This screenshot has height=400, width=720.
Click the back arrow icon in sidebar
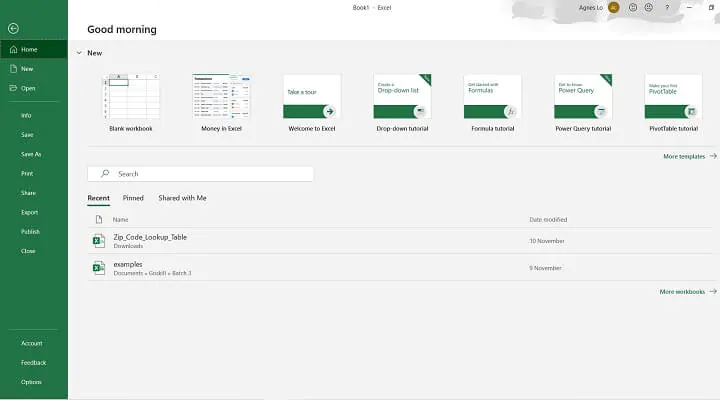[13, 28]
